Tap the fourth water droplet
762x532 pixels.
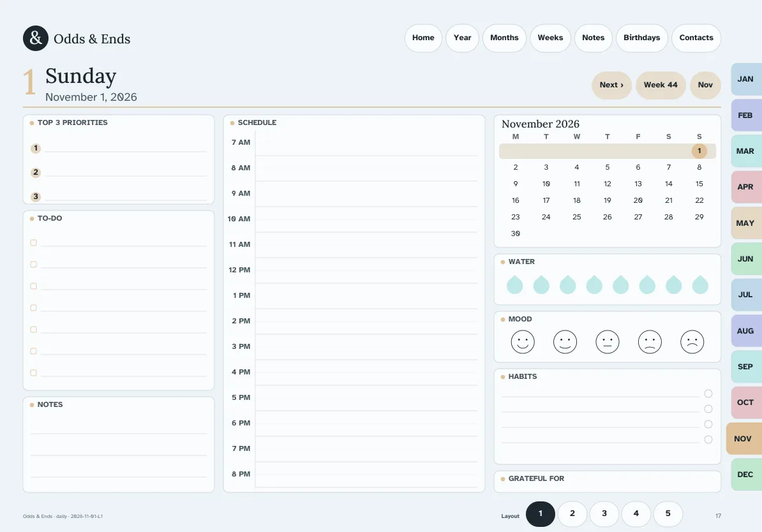[594, 284]
